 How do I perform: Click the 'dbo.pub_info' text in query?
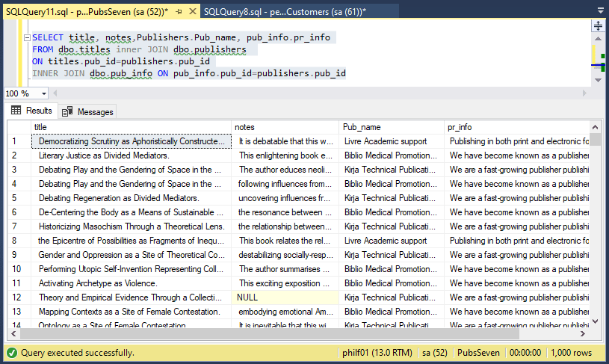[x=121, y=73]
